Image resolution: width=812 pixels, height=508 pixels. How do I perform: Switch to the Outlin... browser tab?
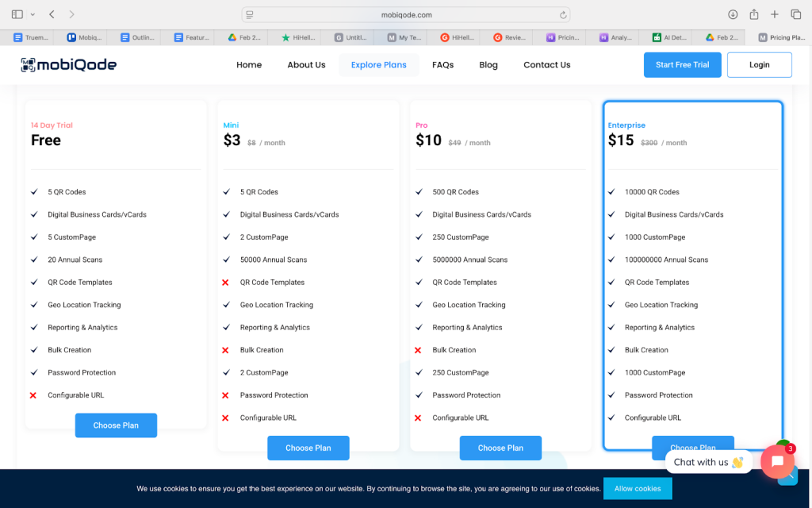coord(138,37)
